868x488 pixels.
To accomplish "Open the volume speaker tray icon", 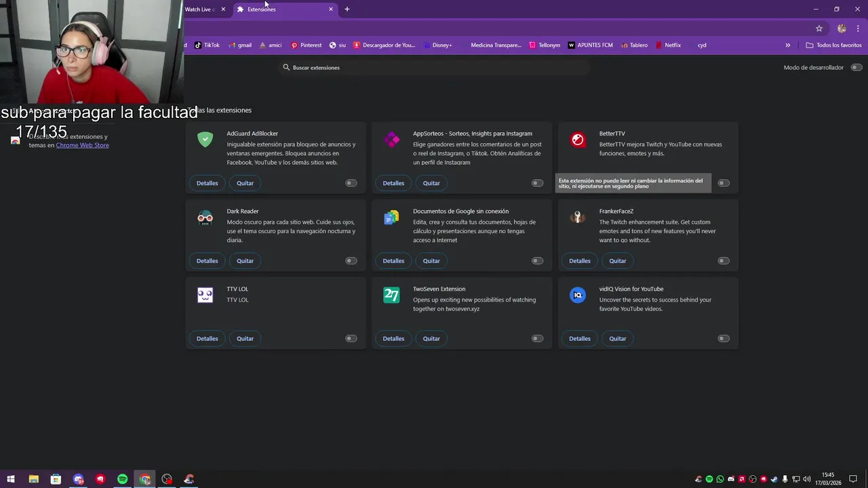I will (x=807, y=479).
